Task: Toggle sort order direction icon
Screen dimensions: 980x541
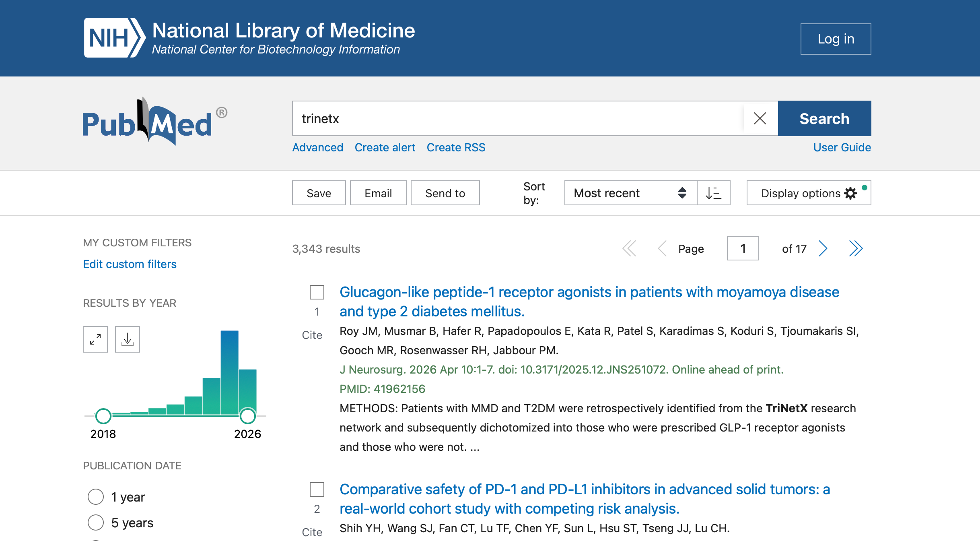Action: tap(713, 193)
